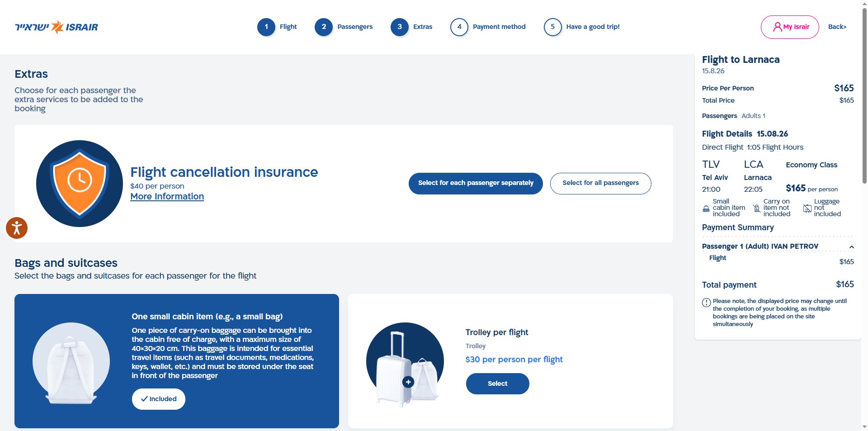Viewport: 868px width, 431px height.
Task: Select insurance for each passenger separately
Action: coord(476,184)
